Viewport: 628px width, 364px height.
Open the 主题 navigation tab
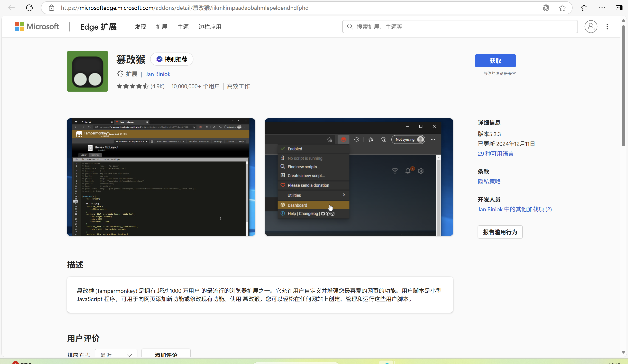183,27
